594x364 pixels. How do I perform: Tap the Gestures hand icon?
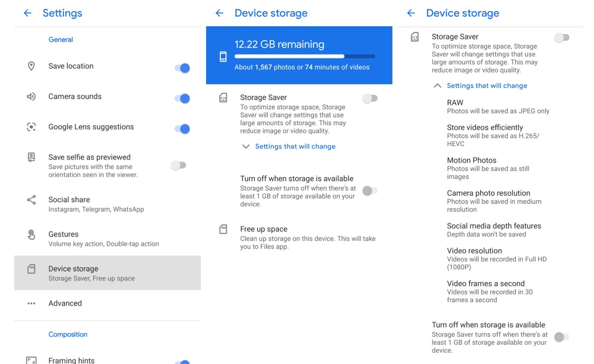click(31, 235)
